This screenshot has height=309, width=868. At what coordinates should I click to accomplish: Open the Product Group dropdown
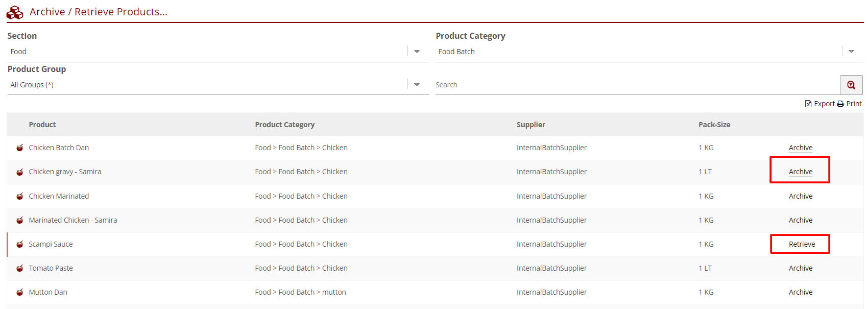417,85
